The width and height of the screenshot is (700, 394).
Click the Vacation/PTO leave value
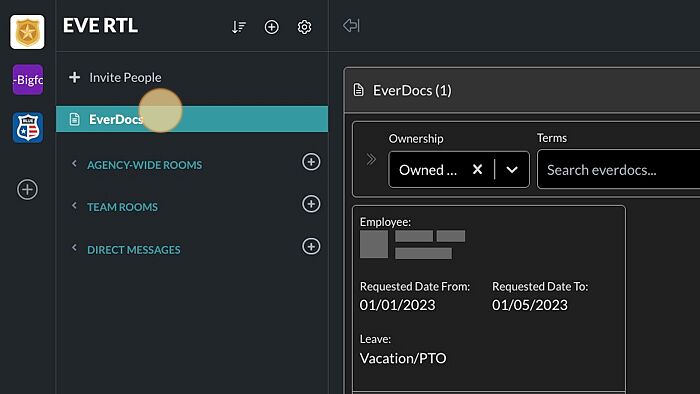[x=403, y=358]
